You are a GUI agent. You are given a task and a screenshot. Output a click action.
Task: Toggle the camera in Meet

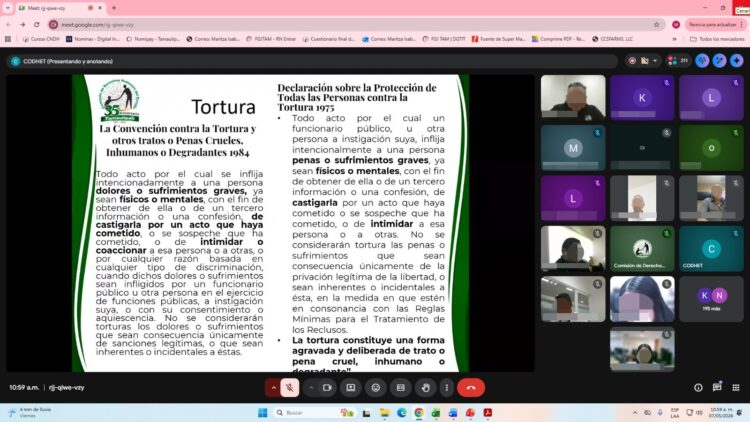(x=327, y=388)
